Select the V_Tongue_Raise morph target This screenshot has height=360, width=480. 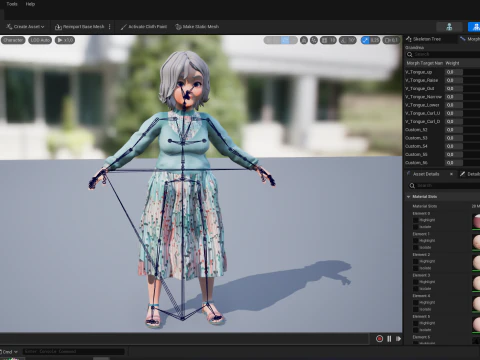(421, 80)
